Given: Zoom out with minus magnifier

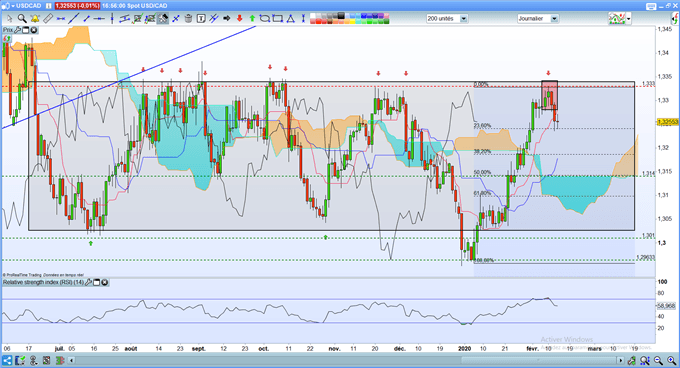Looking at the screenshot, I should [x=658, y=360].
